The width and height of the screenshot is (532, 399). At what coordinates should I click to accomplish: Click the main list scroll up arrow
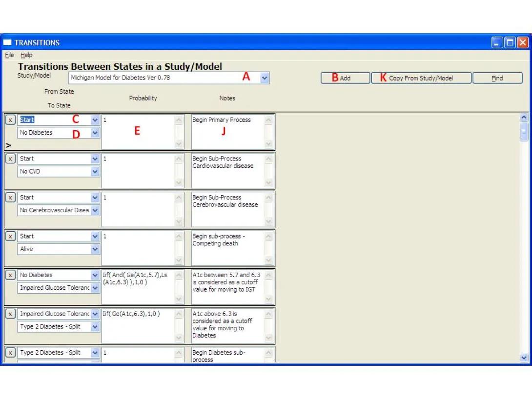pyautogui.click(x=524, y=117)
